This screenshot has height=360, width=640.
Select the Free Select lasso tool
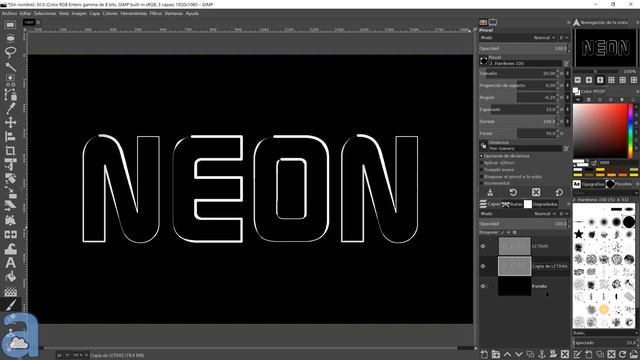coord(10,52)
